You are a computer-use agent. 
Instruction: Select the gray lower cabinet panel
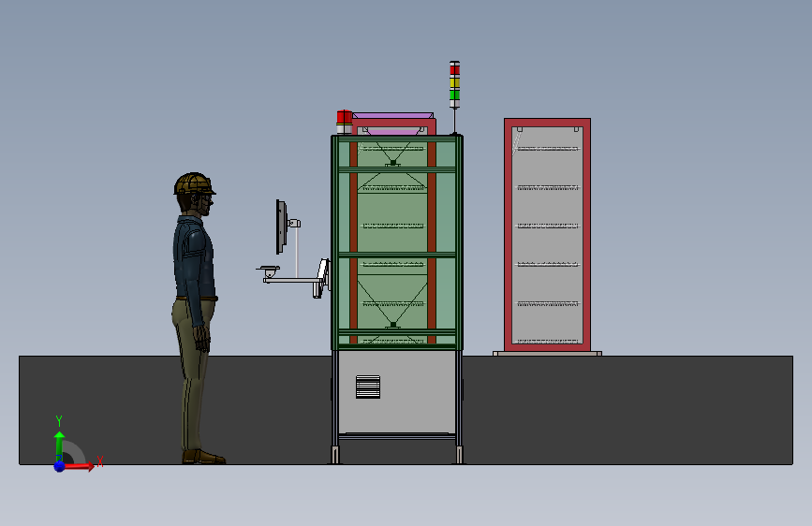[x=397, y=392]
